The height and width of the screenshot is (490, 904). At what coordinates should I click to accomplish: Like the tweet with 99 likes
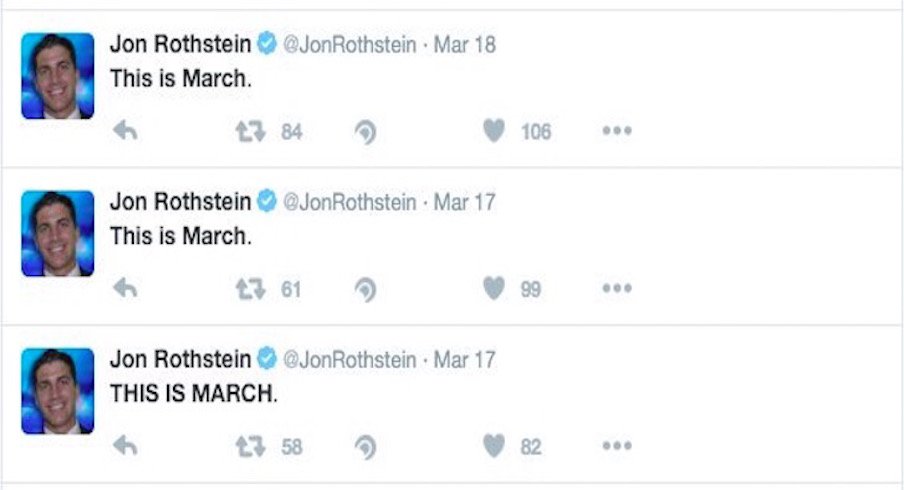(x=494, y=288)
